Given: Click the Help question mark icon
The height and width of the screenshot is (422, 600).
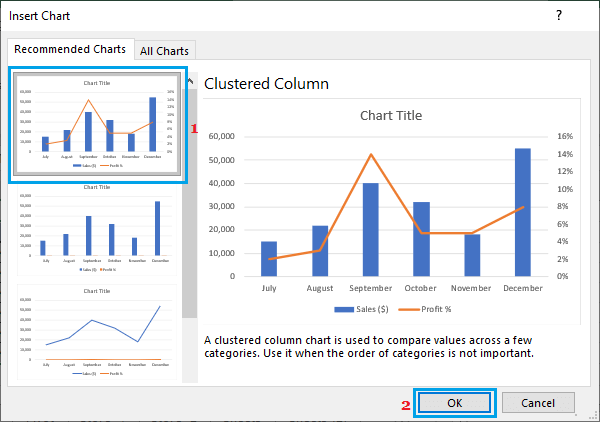Looking at the screenshot, I should click(558, 15).
